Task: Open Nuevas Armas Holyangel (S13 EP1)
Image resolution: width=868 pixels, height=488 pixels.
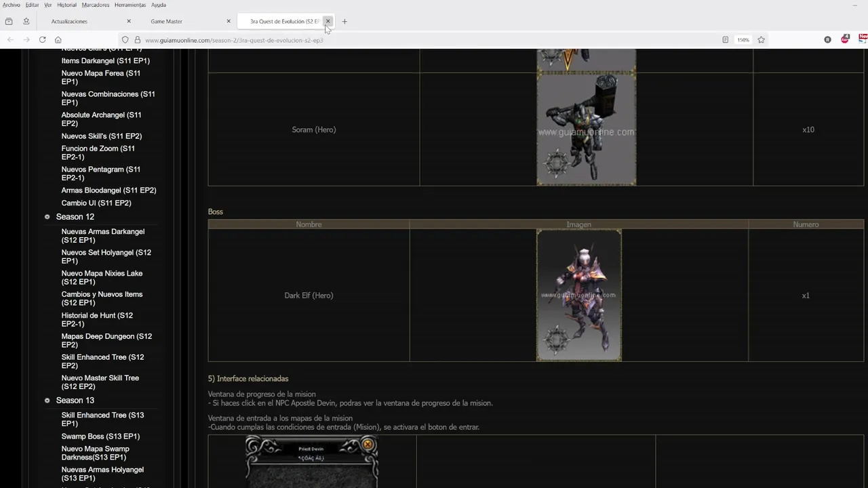Action: tap(103, 474)
